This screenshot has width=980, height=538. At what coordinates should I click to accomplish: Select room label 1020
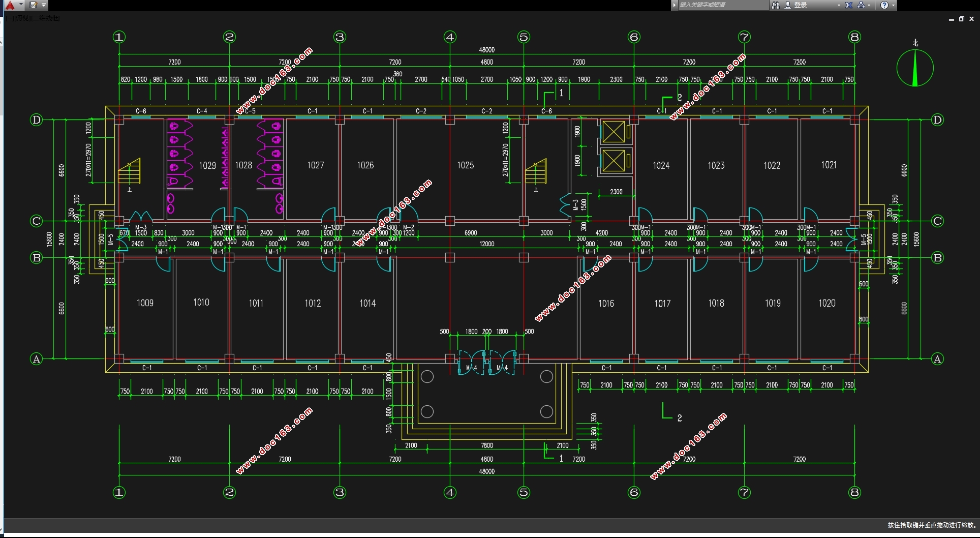click(827, 304)
